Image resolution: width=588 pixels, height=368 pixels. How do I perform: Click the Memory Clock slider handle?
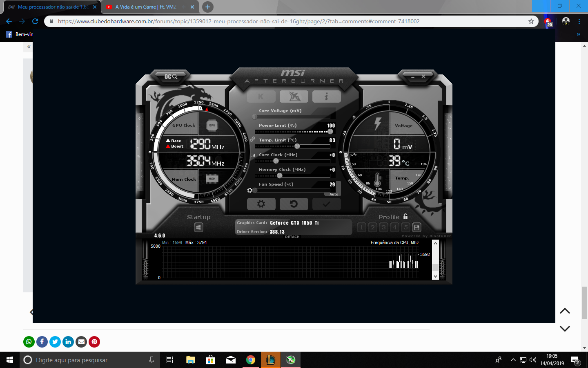tap(280, 176)
